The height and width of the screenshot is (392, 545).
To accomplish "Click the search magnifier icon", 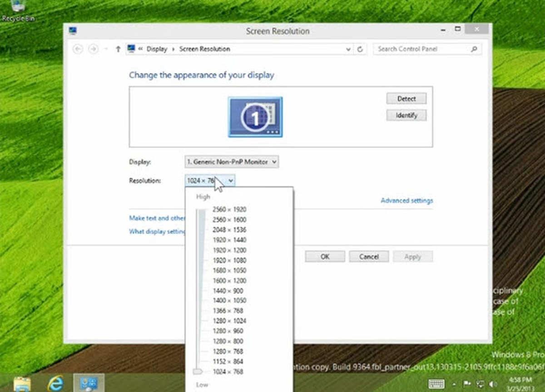I will point(474,49).
